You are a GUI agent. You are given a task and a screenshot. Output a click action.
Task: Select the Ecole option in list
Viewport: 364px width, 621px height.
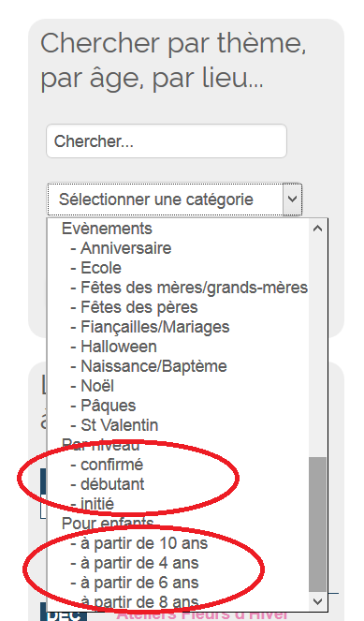(x=178, y=268)
